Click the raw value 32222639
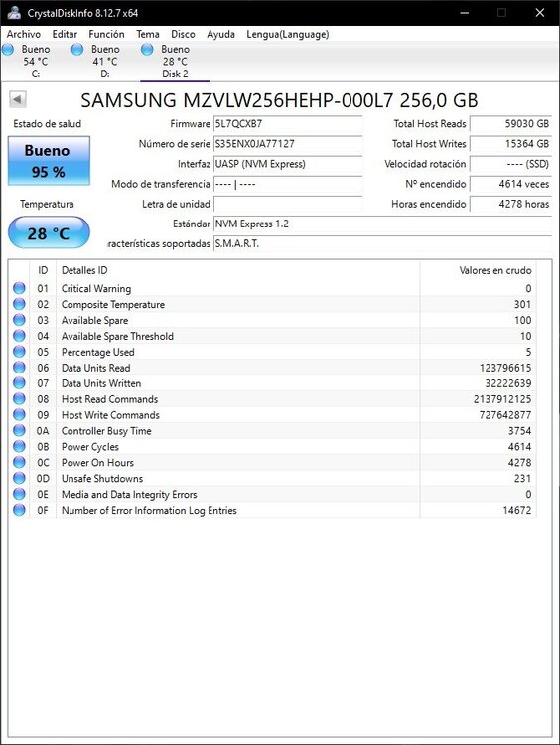Image resolution: width=560 pixels, height=745 pixels. tap(508, 383)
